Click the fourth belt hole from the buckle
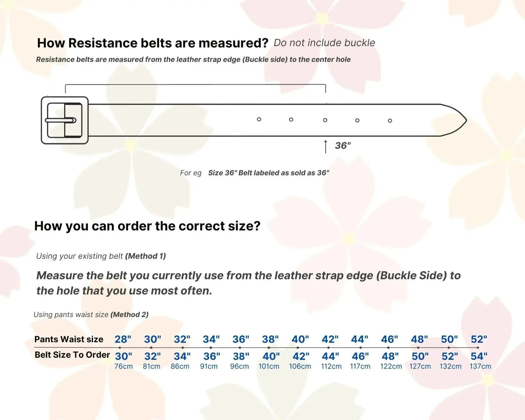Image resolution: width=525 pixels, height=420 pixels. pos(357,120)
